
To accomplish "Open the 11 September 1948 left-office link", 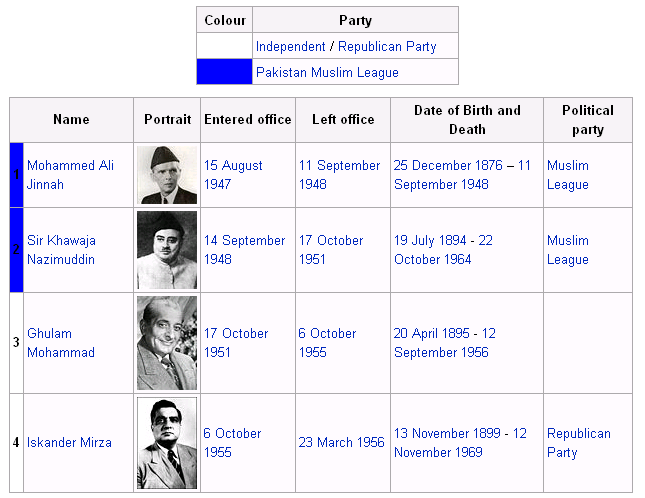I will click(x=339, y=175).
